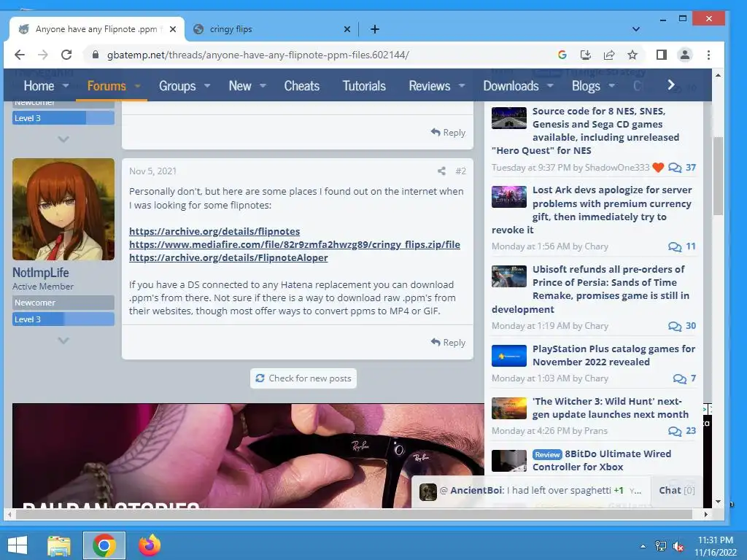
Task: Open NotImpLife username profile link
Action: point(41,273)
